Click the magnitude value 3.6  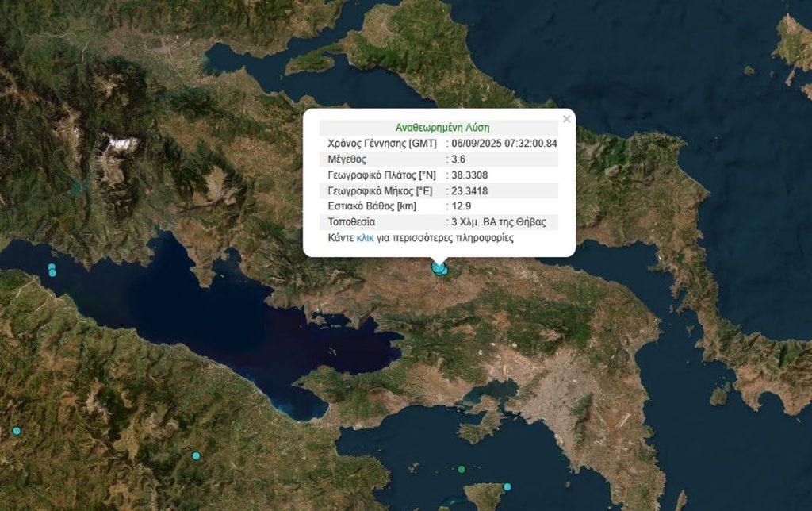(x=460, y=159)
